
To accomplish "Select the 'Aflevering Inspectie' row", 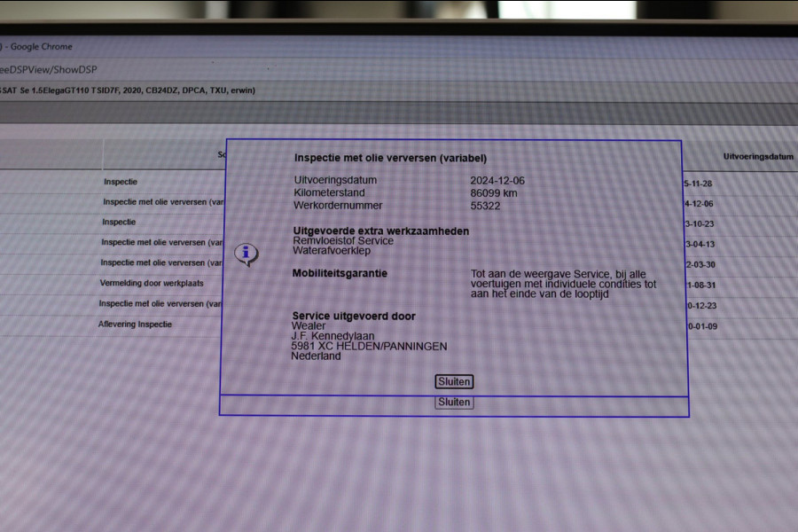I will 135,325.
